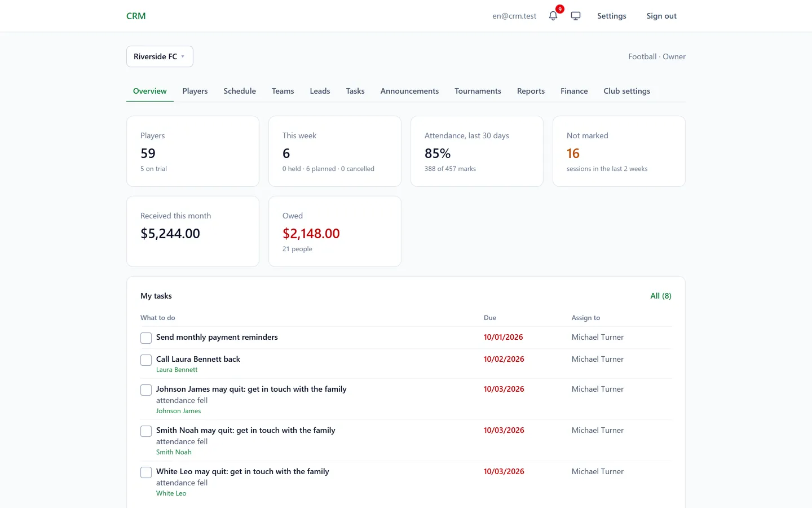Click Received this month $5,244.00 card
The image size is (812, 508).
click(193, 231)
